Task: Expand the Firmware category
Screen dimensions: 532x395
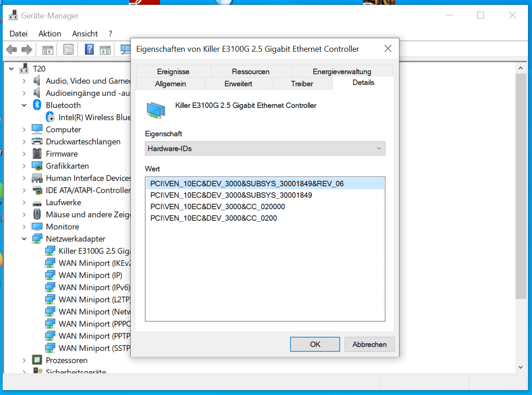Action: [24, 154]
